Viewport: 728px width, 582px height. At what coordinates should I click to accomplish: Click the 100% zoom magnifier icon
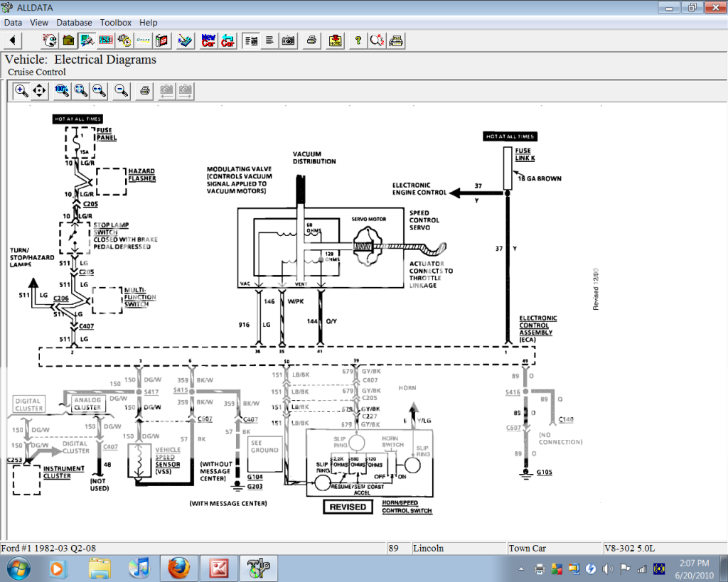click(62, 90)
